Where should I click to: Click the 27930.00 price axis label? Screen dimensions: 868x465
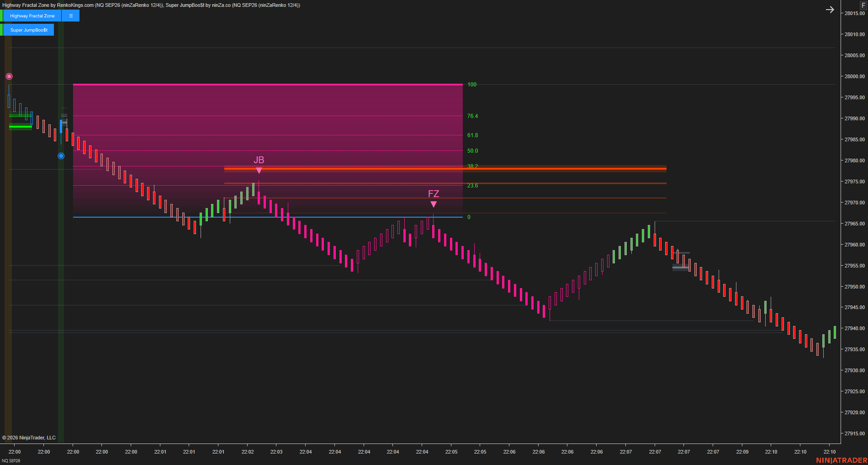(x=854, y=370)
